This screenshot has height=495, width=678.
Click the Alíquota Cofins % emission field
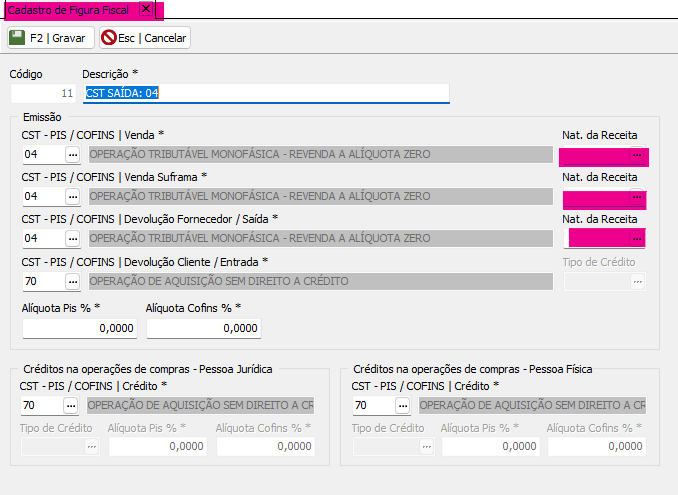203,328
